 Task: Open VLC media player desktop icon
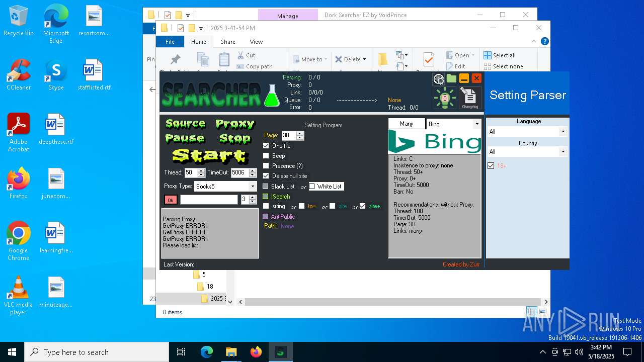pyautogui.click(x=18, y=296)
